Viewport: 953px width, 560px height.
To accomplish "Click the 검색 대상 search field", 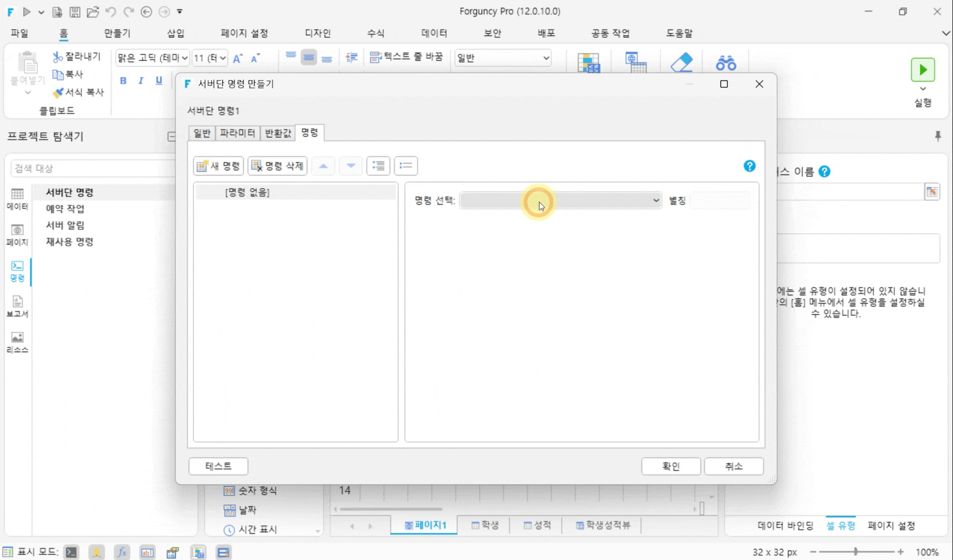I will tap(93, 168).
